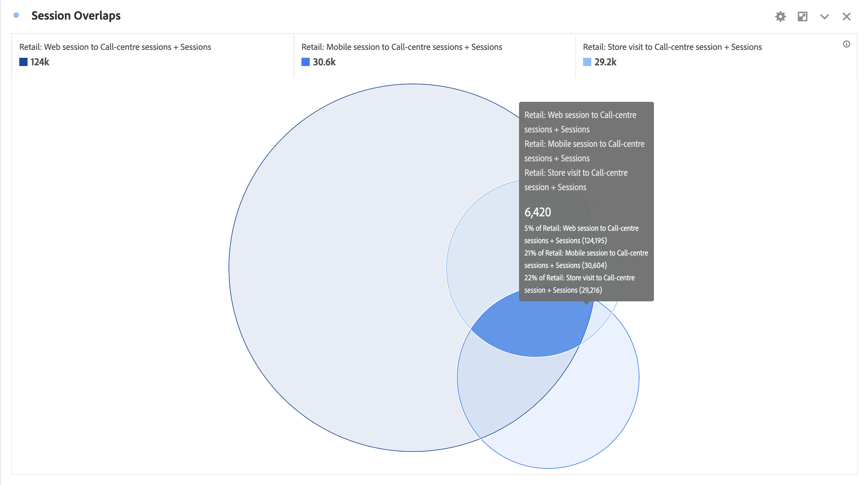Click the medium blue 30.6k legend swatch
Viewport: 868px width, 485px height.
306,62
